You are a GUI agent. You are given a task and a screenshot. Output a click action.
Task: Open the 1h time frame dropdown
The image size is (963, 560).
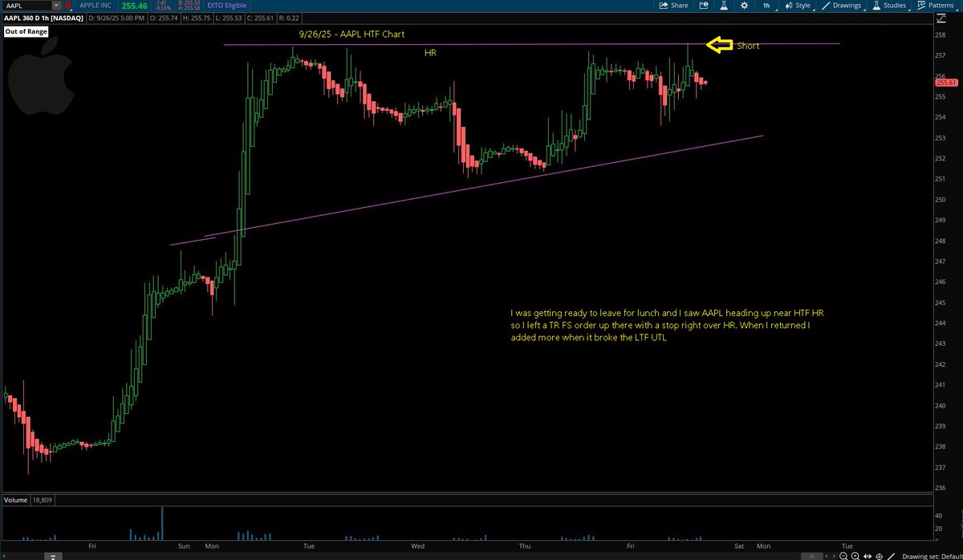point(766,6)
